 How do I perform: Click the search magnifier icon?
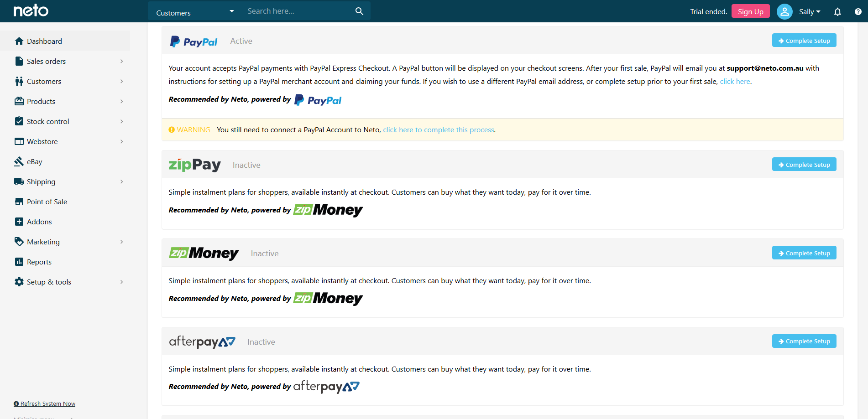point(360,11)
